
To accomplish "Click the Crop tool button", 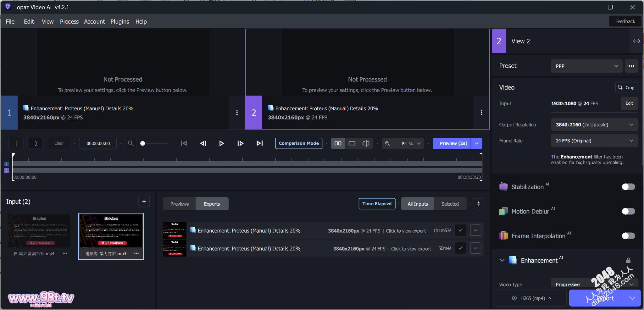I will tap(626, 87).
